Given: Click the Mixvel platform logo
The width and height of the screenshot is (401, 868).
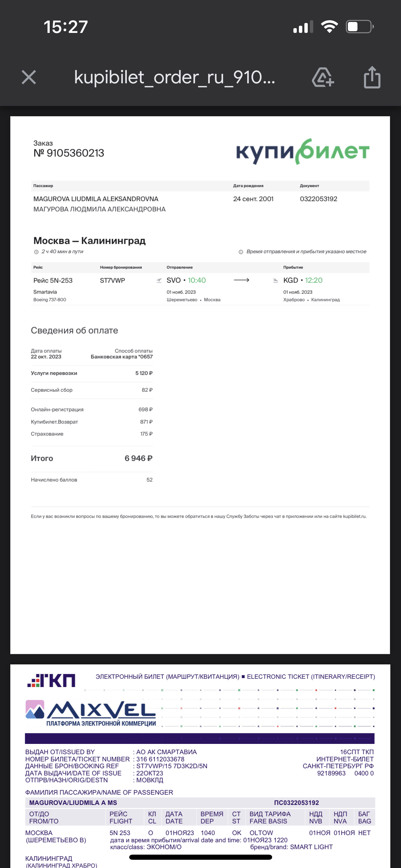Looking at the screenshot, I should [x=91, y=713].
